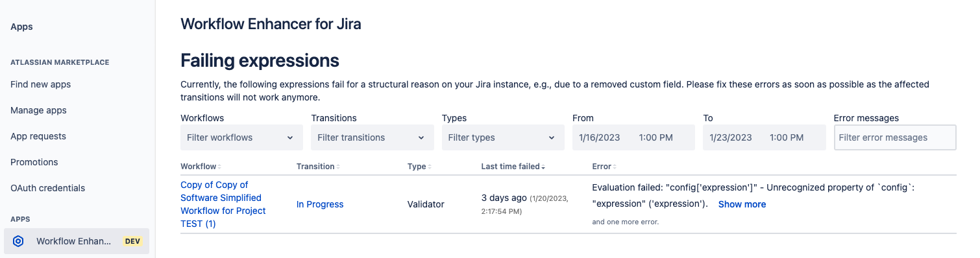980x258 pixels.
Task: Sort by Transition column arrows
Action: coord(338,167)
